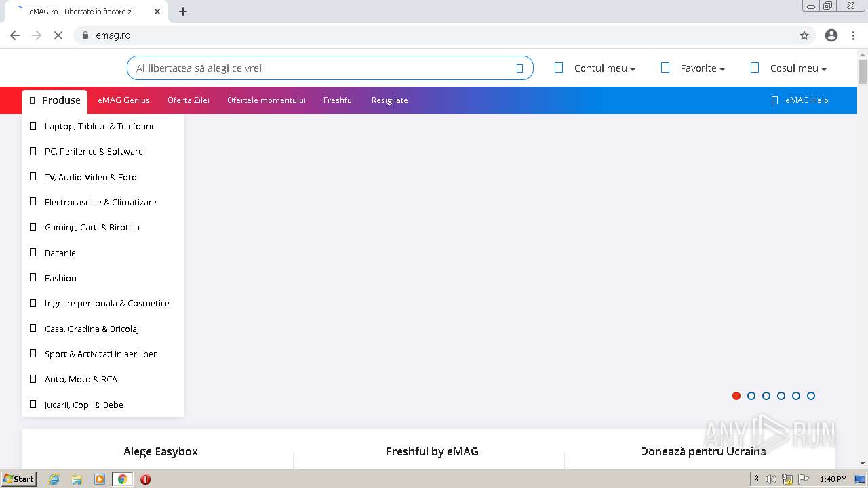Click icon beside Fashion category
This screenshot has height=488, width=868.
pos(33,278)
